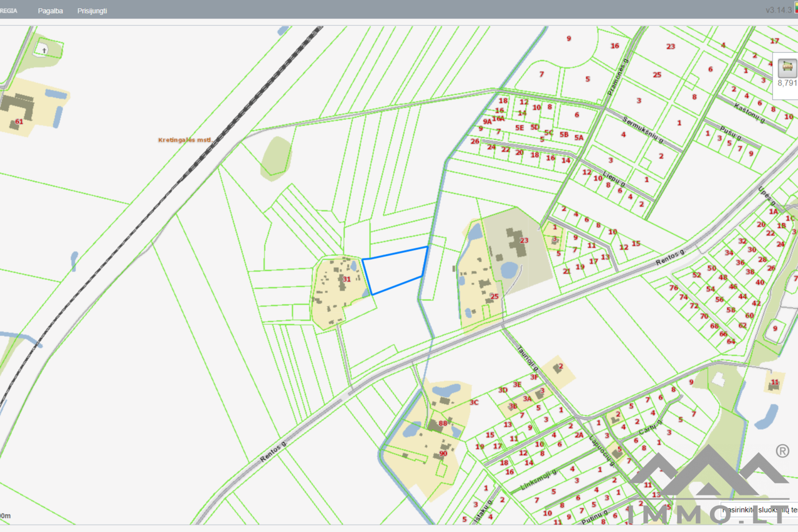Click parcel number 16A
798x532 pixels.
coord(498,118)
